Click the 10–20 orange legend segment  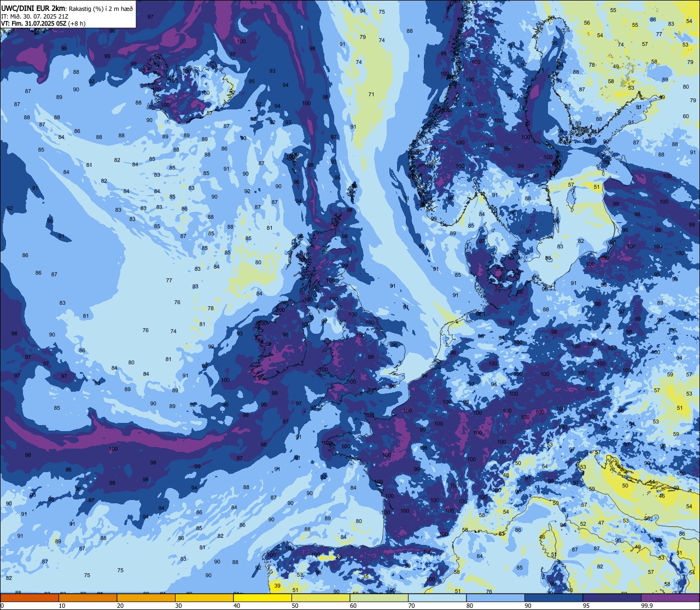pos(87,597)
